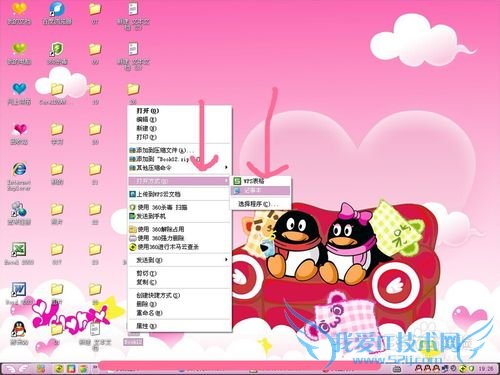Launch the Excel 2003 desktop shortcut

(x=19, y=249)
